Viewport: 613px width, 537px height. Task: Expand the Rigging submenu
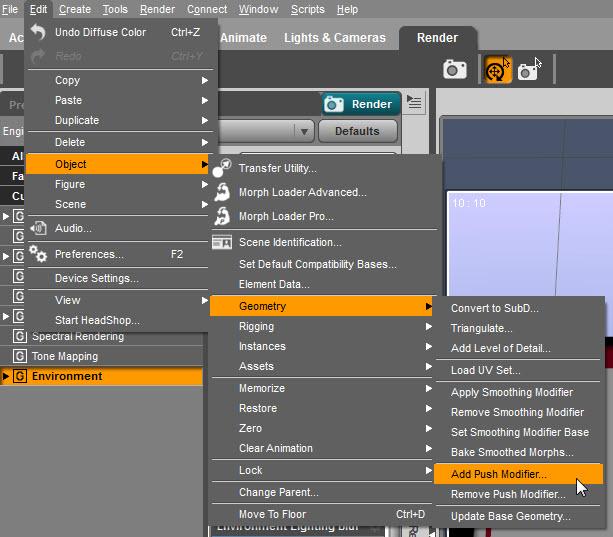(322, 326)
